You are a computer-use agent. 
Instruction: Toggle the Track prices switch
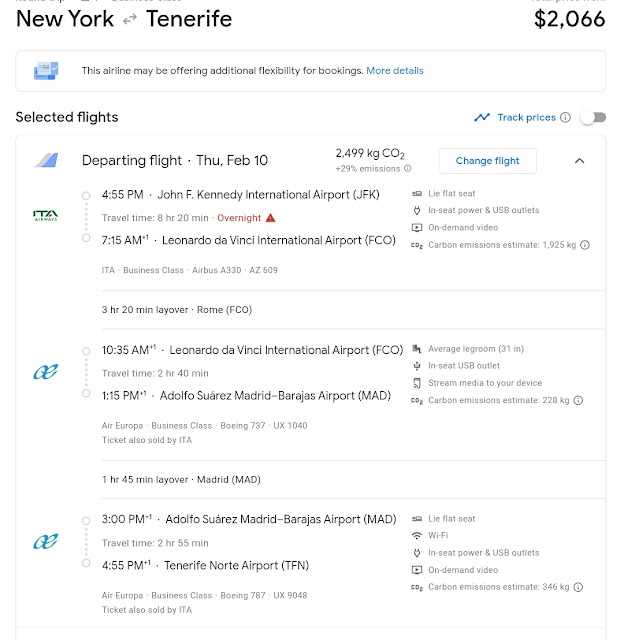[x=592, y=117]
